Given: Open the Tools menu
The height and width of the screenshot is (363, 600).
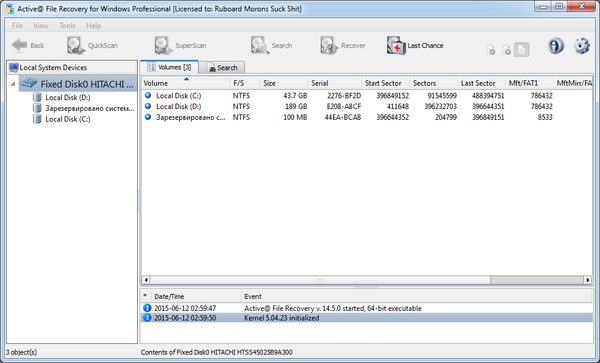Looking at the screenshot, I should click(67, 26).
